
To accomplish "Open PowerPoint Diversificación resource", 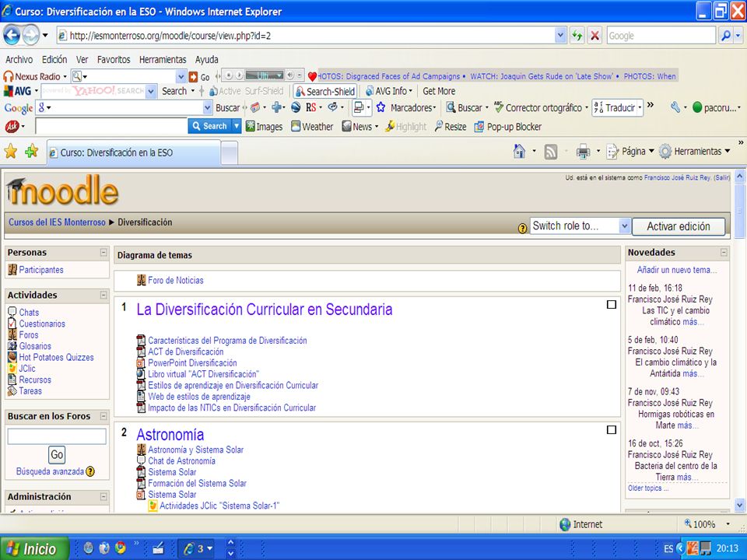I will pyautogui.click(x=192, y=363).
